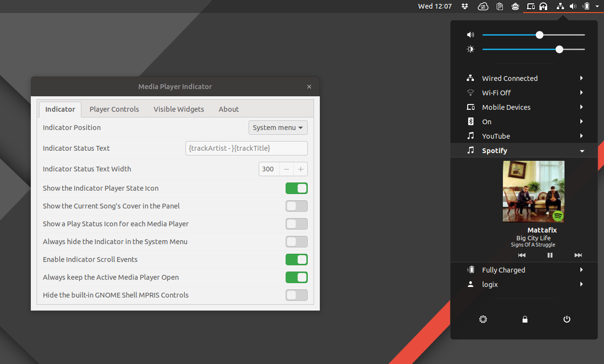Select the Indicator tab
Screen dimensions: 604x364
[60, 109]
